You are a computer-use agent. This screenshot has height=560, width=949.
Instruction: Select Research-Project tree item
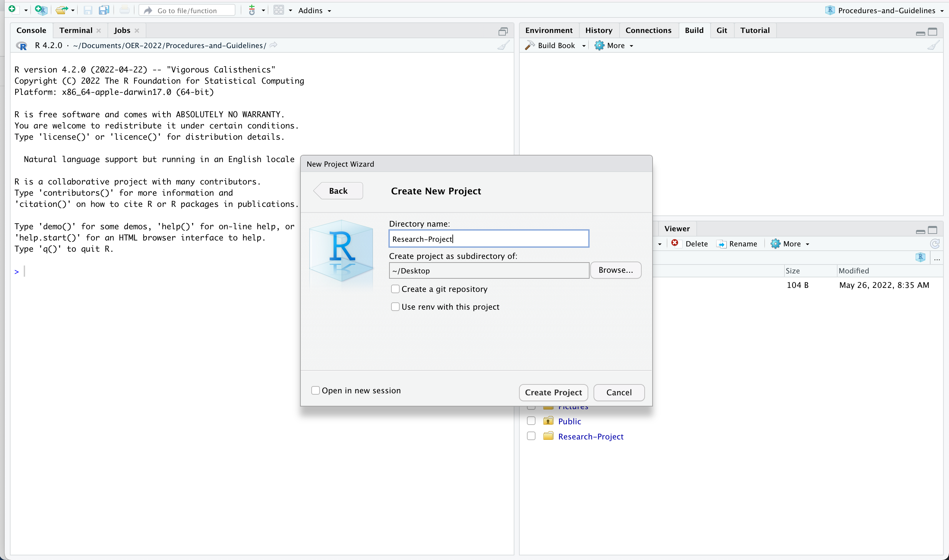click(x=591, y=436)
